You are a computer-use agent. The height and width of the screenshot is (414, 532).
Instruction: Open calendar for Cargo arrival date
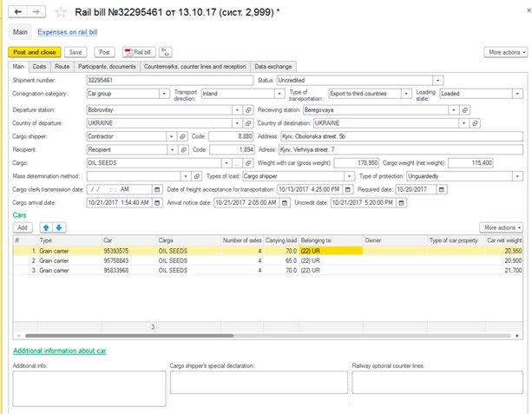(x=157, y=202)
